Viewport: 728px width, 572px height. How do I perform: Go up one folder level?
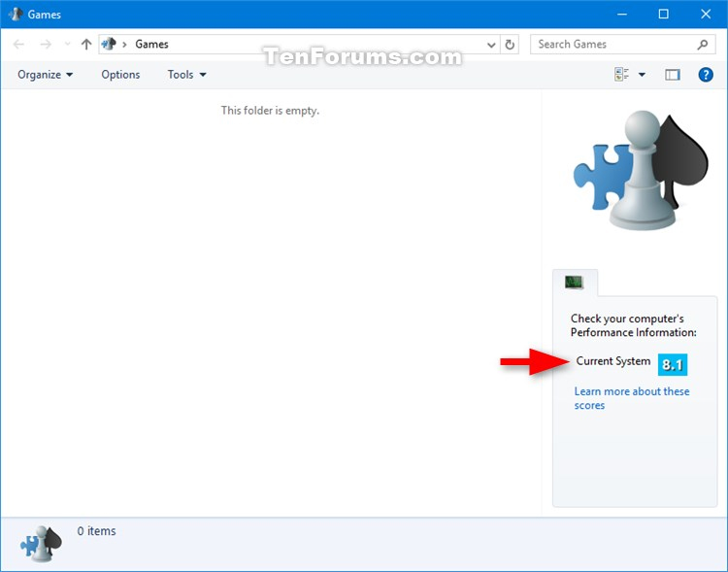point(86,44)
